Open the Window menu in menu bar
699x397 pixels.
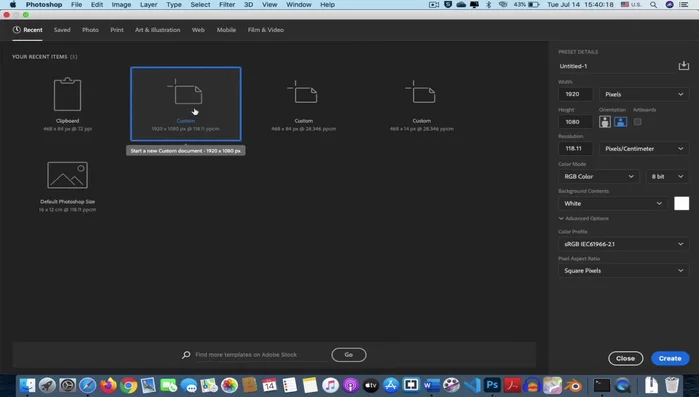[299, 4]
